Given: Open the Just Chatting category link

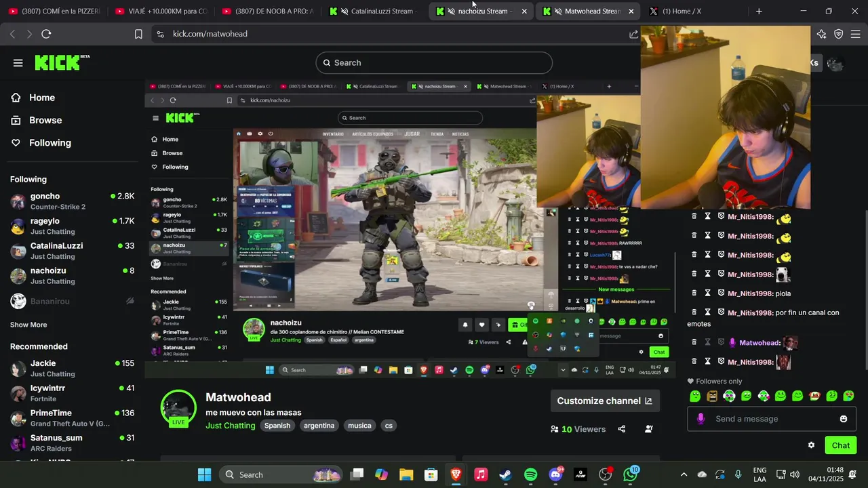Looking at the screenshot, I should coord(231,426).
